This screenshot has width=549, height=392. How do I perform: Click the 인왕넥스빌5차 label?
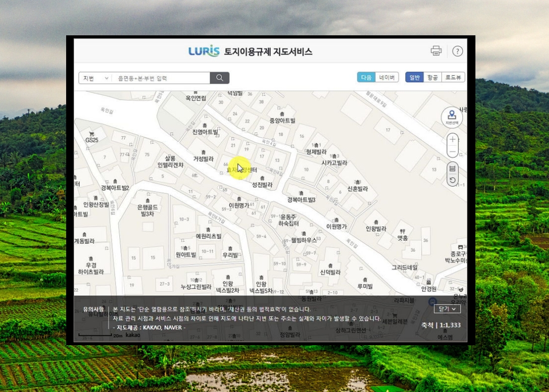point(261,287)
